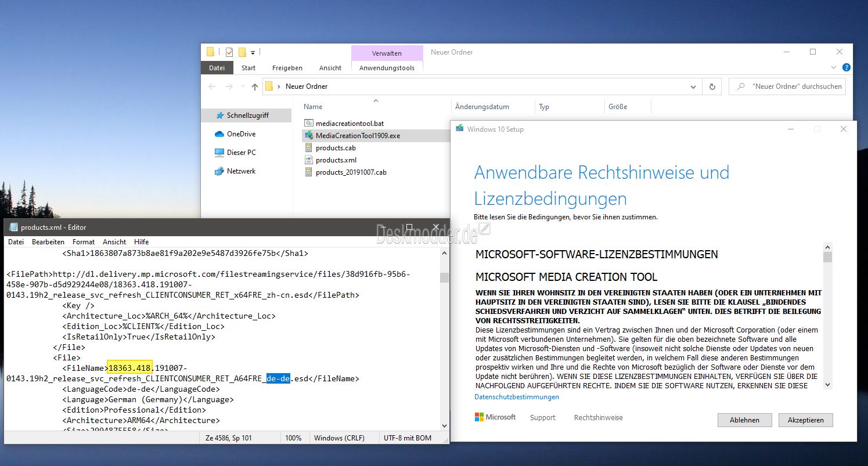Screen dimensions: 868x466
Task: Click the folder icon in the address bar
Action: point(269,86)
